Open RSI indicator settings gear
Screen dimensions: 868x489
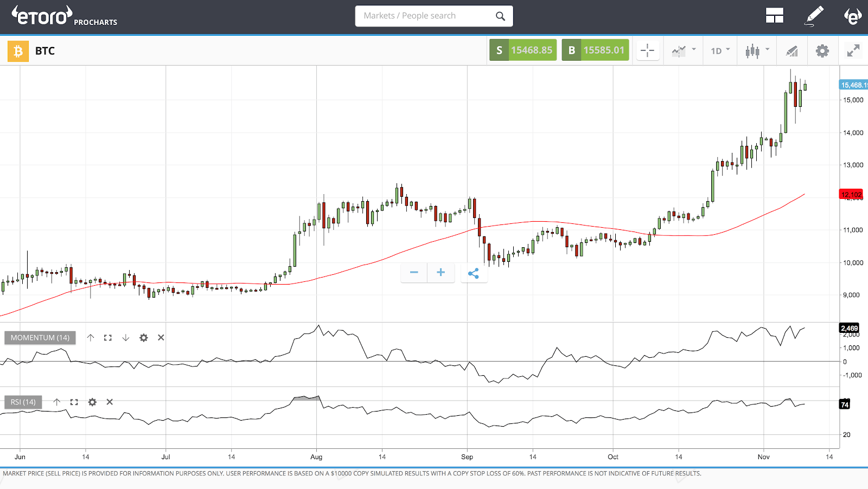click(92, 402)
